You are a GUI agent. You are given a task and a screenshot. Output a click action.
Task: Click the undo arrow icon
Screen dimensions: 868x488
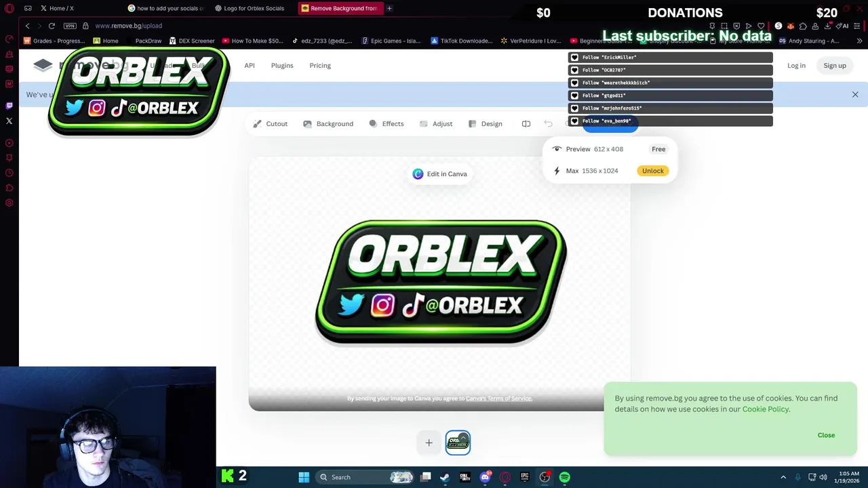tap(549, 124)
